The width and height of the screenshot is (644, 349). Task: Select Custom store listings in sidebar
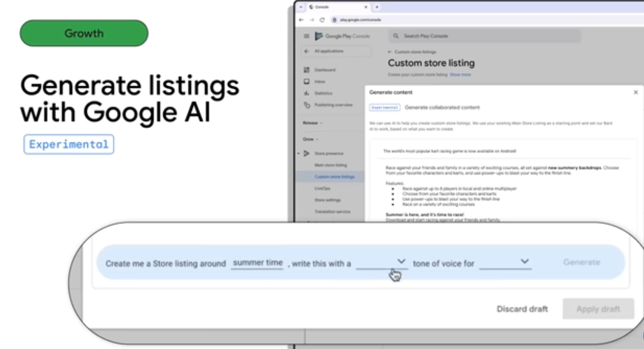click(x=334, y=177)
